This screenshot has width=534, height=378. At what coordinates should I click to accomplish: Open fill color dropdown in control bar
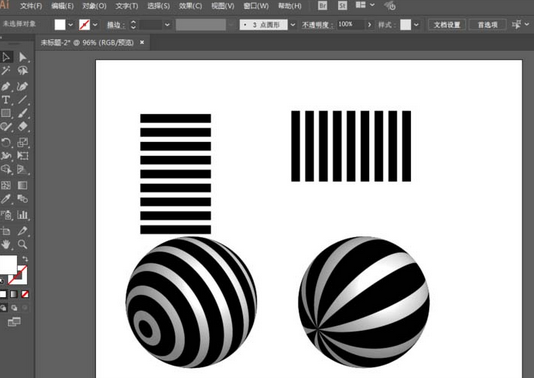70,25
